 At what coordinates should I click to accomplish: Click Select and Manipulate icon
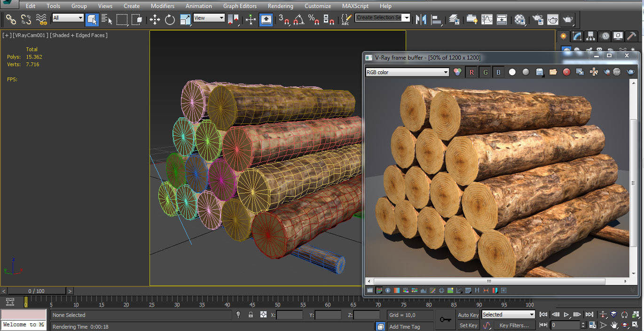coord(251,19)
